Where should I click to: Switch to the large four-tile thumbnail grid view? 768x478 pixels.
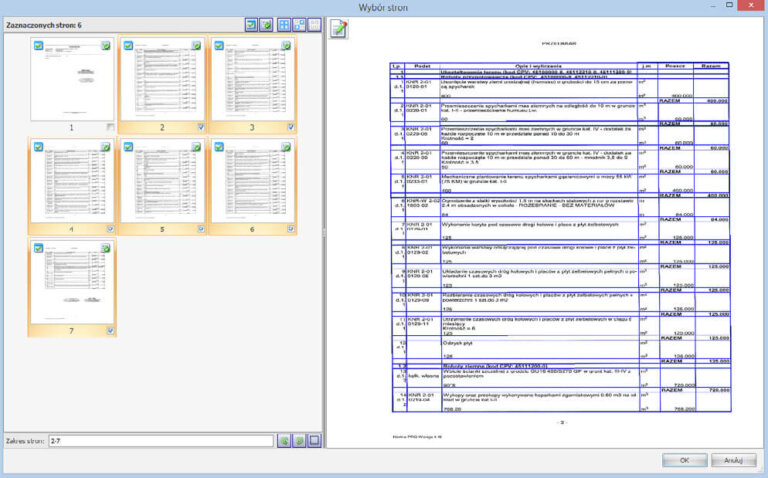tap(284, 24)
